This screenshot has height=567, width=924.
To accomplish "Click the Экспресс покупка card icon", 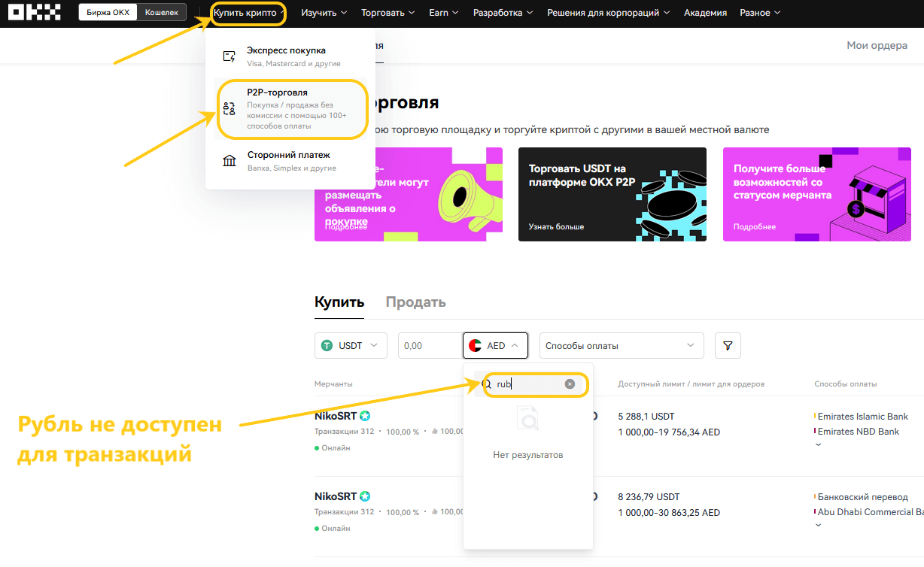I will [x=229, y=56].
